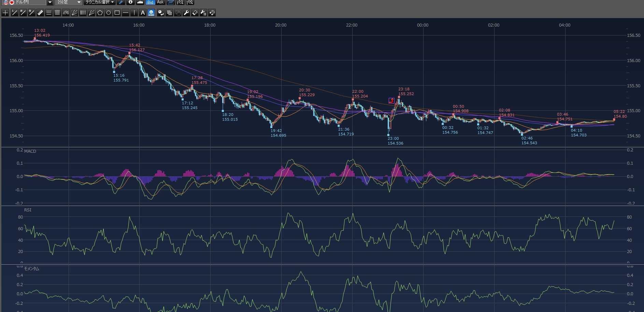Viewport: 644px width, 312px height.
Task: Choose the pentagon shape drawing tool
Action: pos(100,13)
